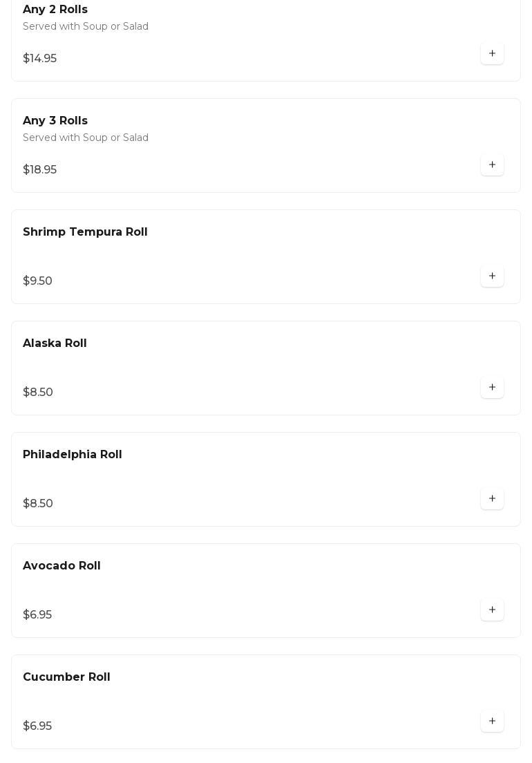Add Cucumber Roll with the plus icon

pyautogui.click(x=492, y=721)
